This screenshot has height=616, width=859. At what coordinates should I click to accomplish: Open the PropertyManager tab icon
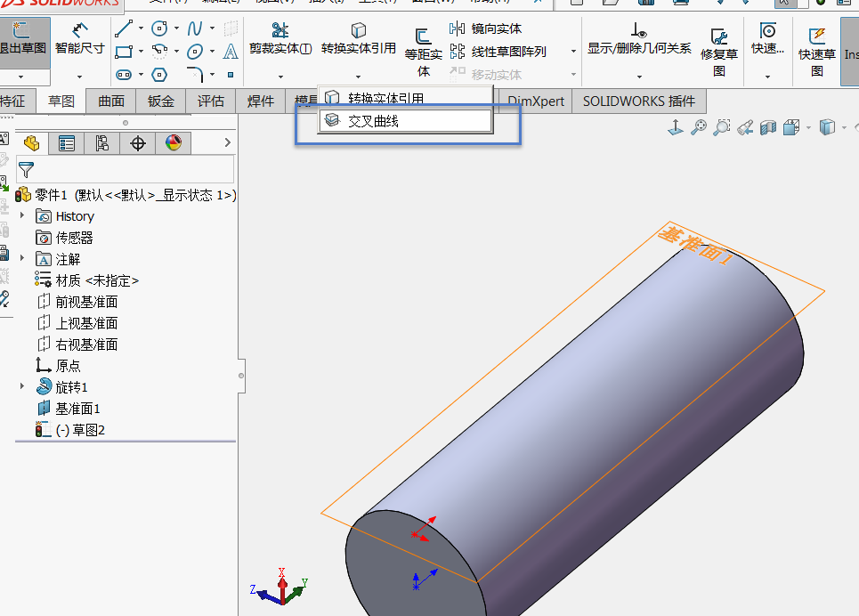pyautogui.click(x=66, y=143)
